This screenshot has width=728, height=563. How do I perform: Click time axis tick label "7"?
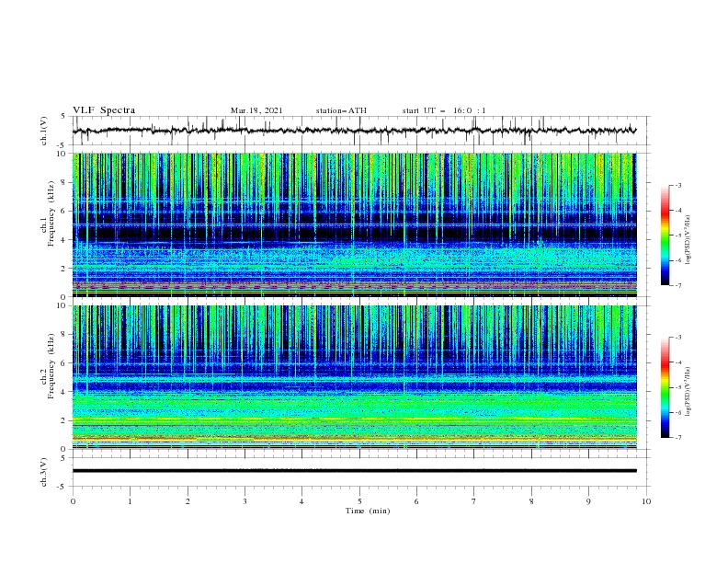click(x=474, y=501)
